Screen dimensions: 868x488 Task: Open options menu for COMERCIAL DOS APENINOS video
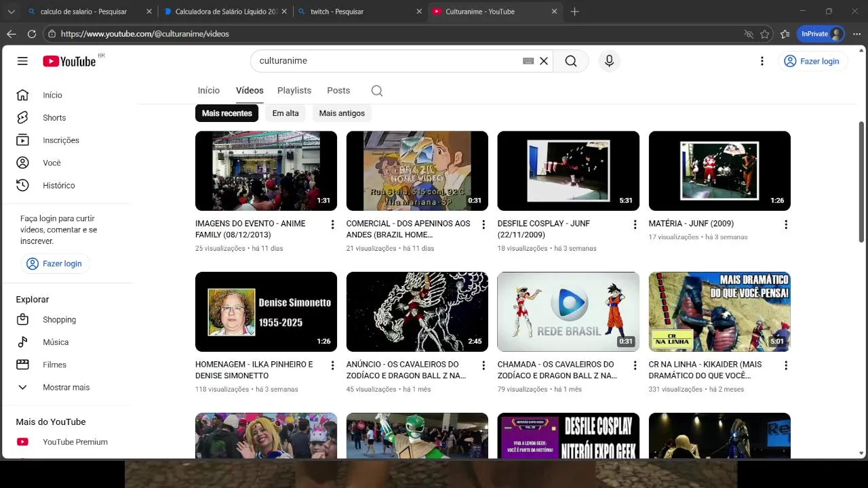[484, 224]
